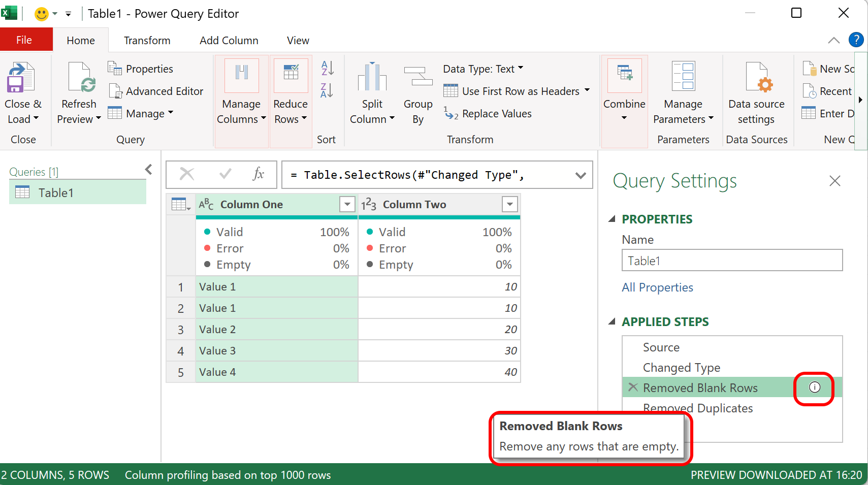868x485 pixels.
Task: Click cell Value 2 in row 3
Action: [277, 330]
